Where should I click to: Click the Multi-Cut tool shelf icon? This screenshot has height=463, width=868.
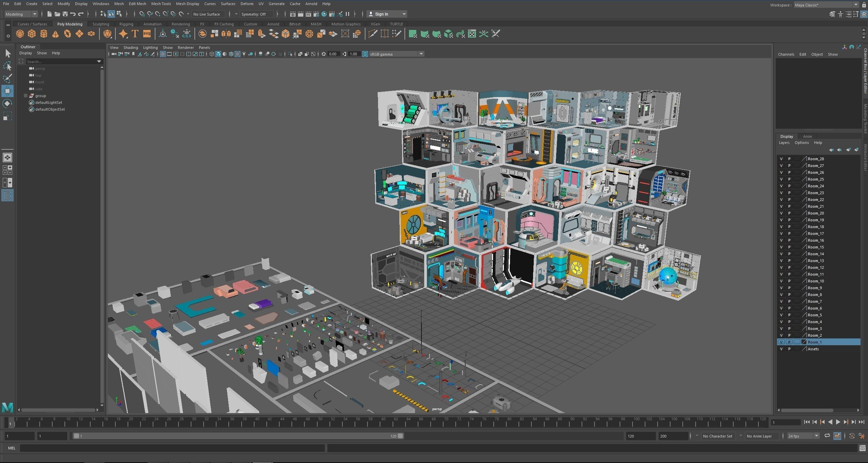click(x=373, y=34)
